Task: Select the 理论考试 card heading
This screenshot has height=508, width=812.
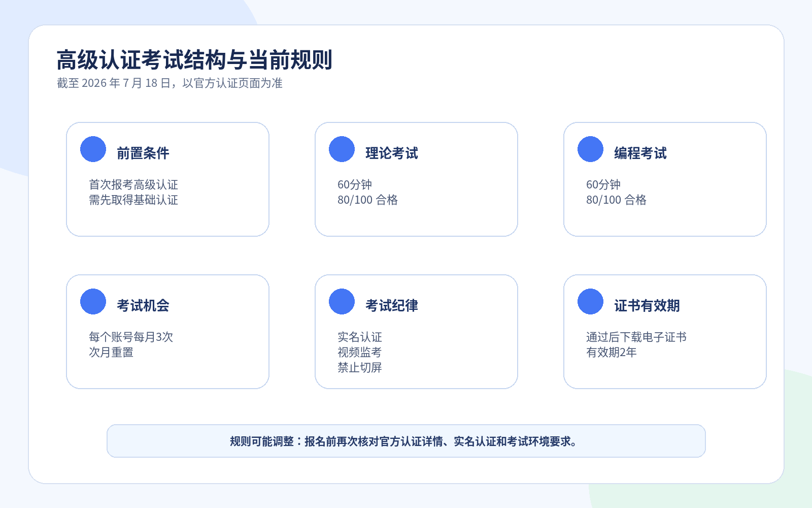Action: tap(392, 153)
